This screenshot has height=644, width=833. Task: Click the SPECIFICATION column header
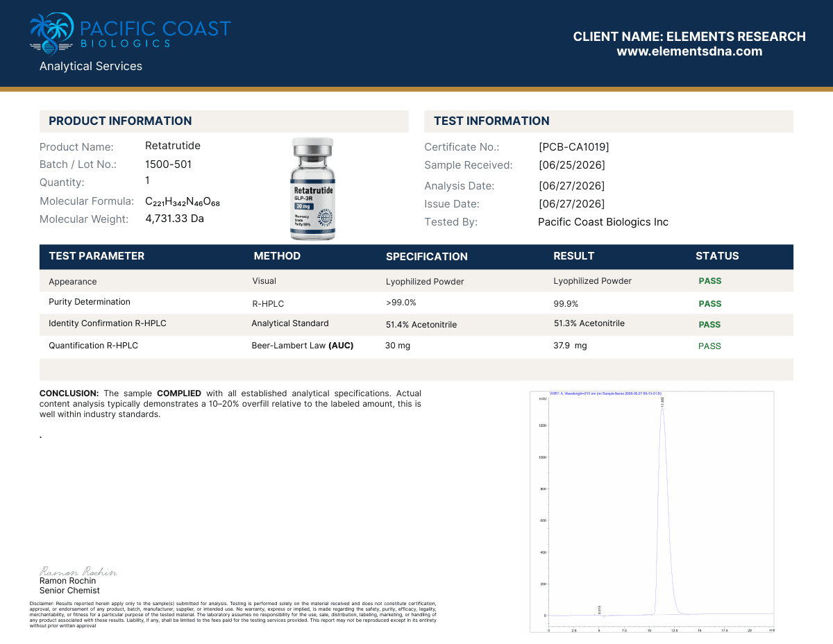(427, 257)
